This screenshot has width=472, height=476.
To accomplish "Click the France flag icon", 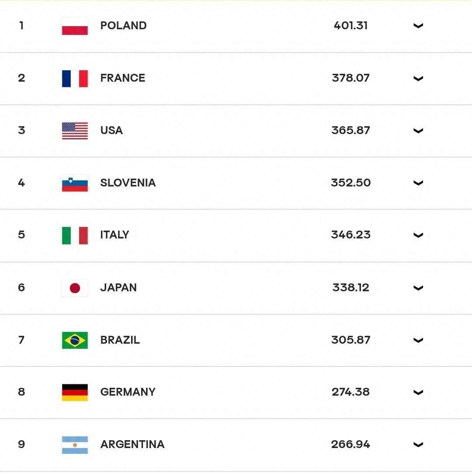I will 75,78.
